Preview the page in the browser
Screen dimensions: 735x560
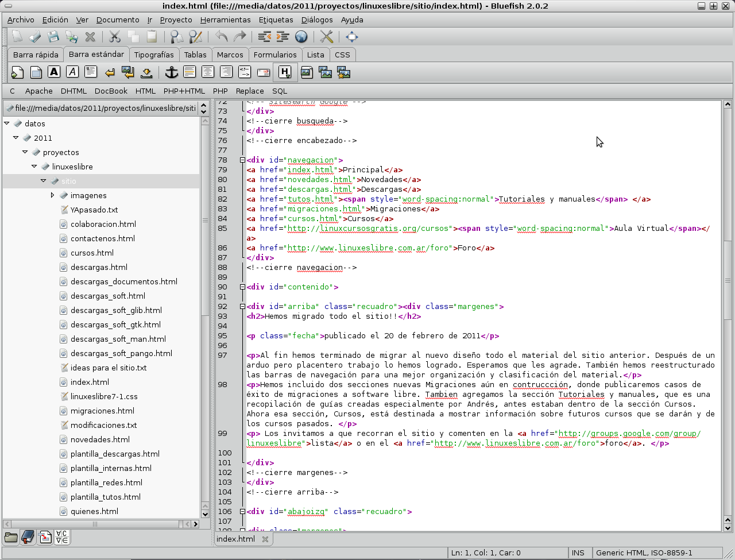point(301,37)
